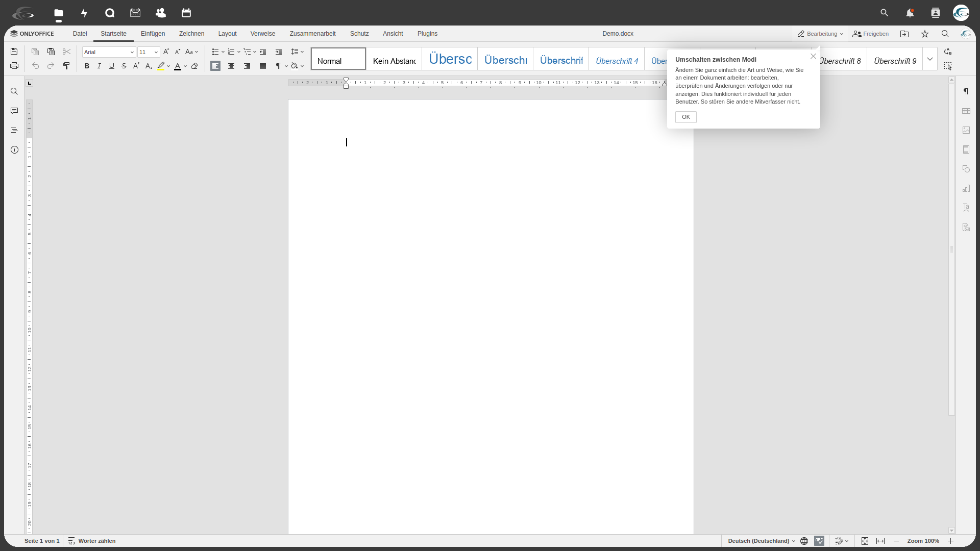
Task: Undo the last action
Action: [35, 66]
